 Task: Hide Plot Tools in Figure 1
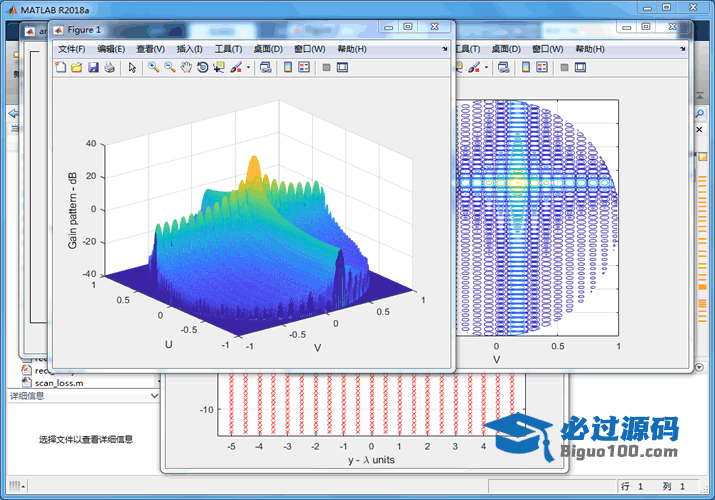pos(326,67)
